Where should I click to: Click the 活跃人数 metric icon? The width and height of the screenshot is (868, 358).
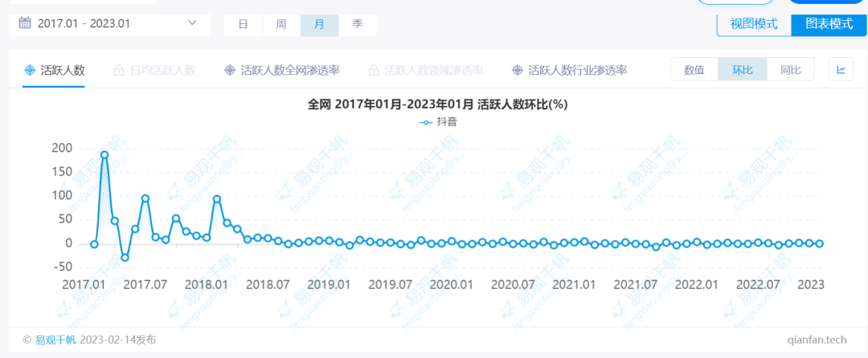31,71
